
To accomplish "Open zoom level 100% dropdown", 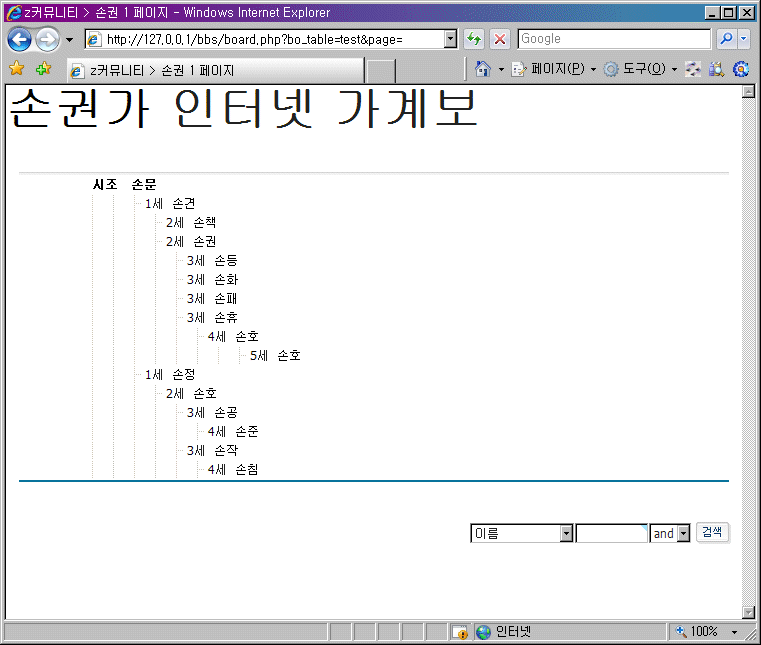I will pyautogui.click(x=735, y=632).
